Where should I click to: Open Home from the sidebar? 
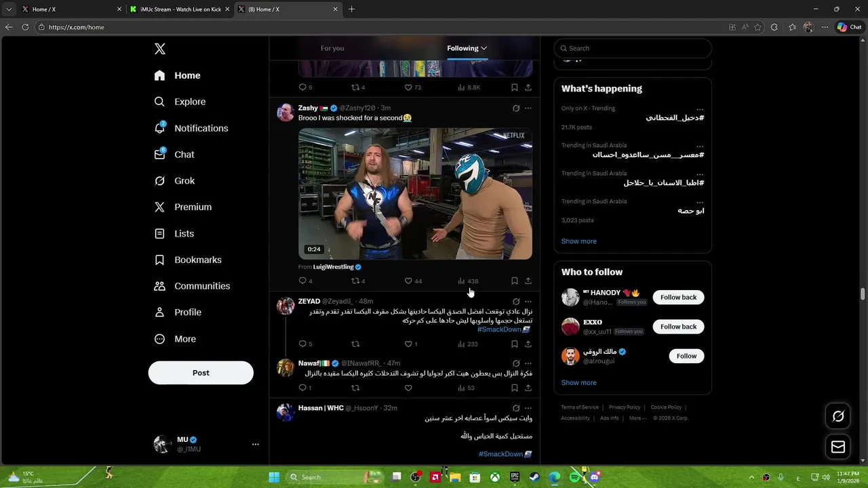178,75
